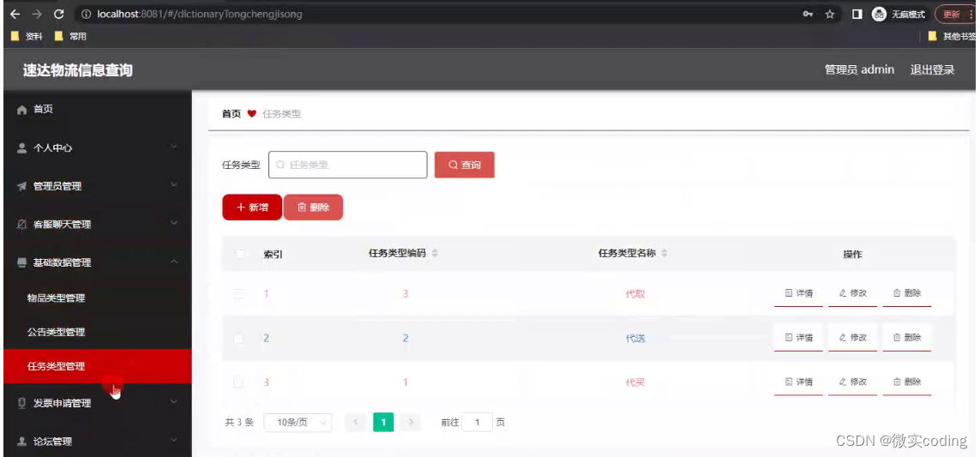This screenshot has width=980, height=457.
Task: Click the red 删除 batch delete button
Action: coord(313,207)
